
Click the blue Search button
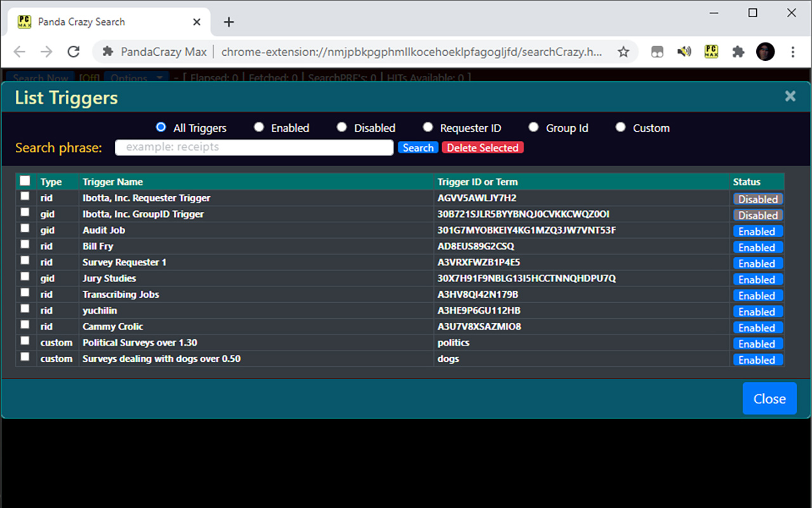click(x=418, y=148)
